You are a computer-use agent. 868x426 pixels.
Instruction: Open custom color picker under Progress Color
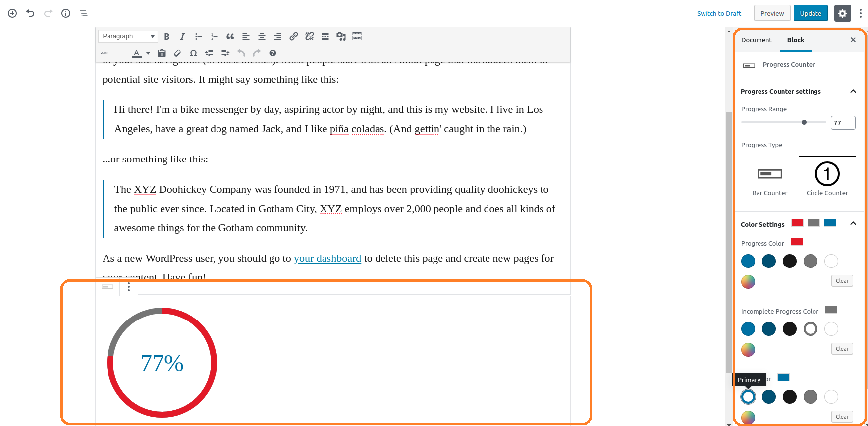(x=748, y=282)
